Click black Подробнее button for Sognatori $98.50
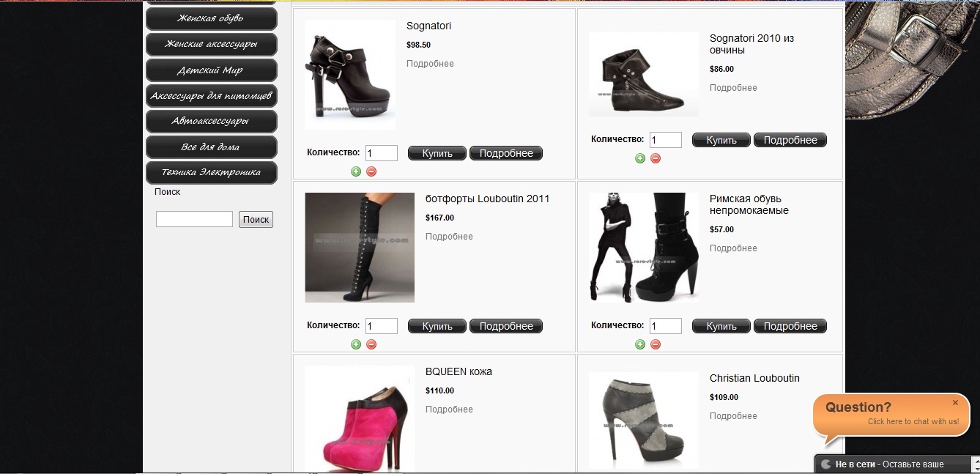Screen dimensions: 980x474 point(506,153)
